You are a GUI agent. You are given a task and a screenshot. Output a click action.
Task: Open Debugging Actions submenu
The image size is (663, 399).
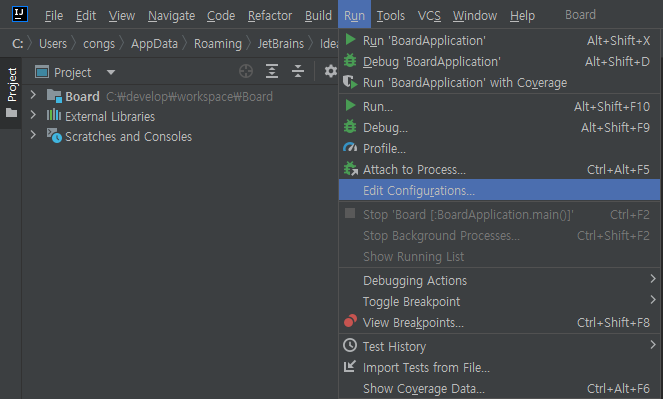499,281
